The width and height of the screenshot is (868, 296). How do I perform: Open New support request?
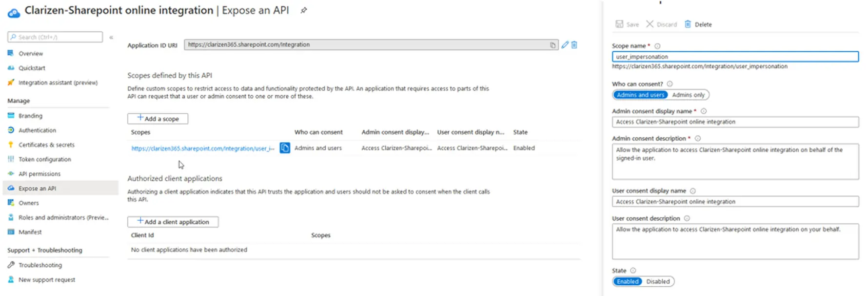(47, 280)
